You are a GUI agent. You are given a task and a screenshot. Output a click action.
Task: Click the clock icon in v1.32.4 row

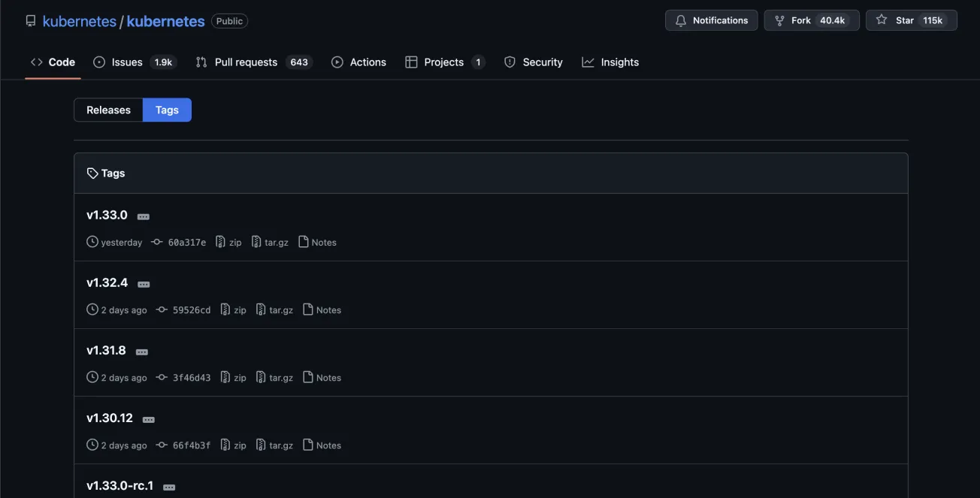coord(92,309)
